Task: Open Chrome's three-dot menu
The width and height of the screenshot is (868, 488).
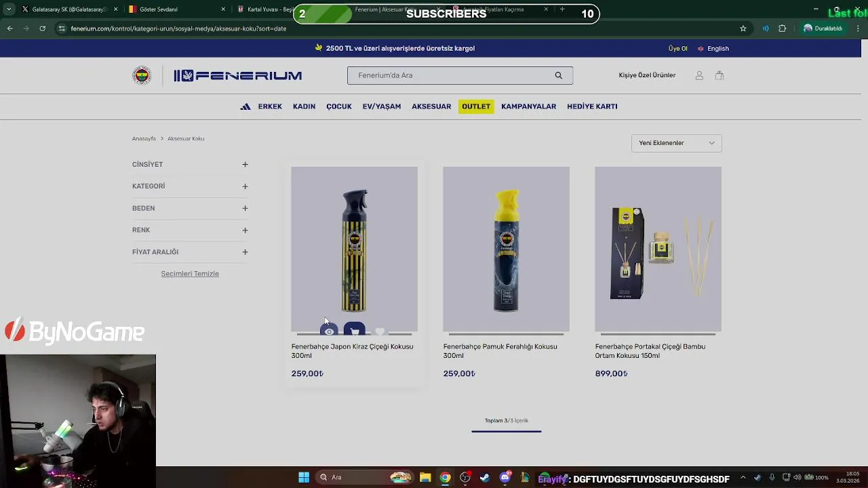Action: [x=859, y=28]
